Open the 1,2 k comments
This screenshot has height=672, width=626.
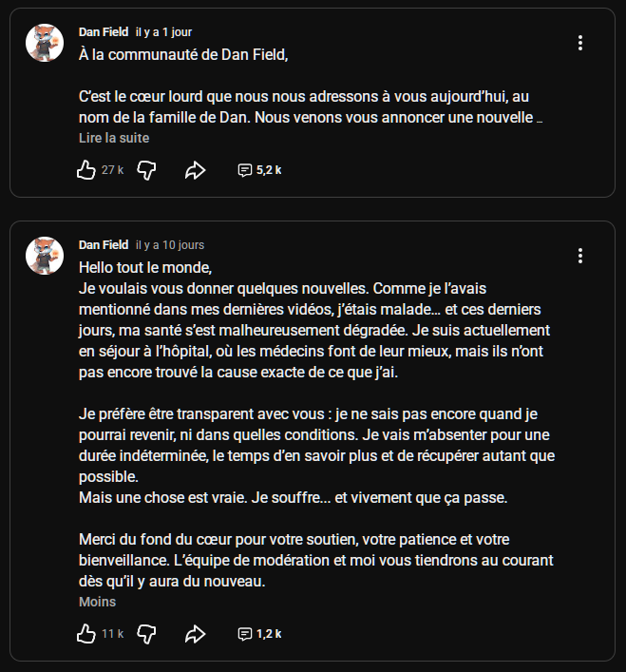[x=259, y=633]
